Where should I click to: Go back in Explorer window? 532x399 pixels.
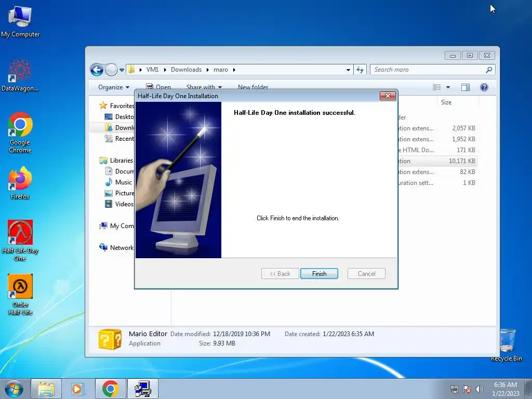97,70
